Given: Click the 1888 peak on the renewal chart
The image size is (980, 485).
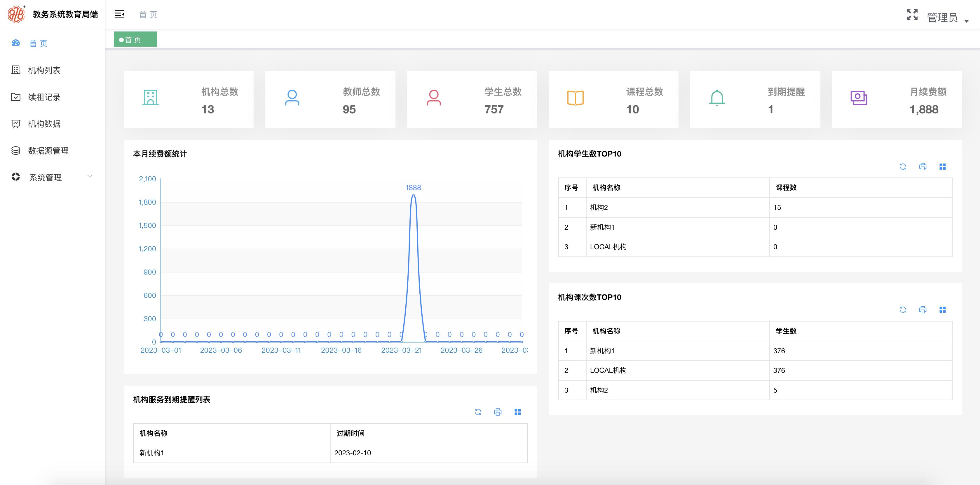Looking at the screenshot, I should point(413,195).
